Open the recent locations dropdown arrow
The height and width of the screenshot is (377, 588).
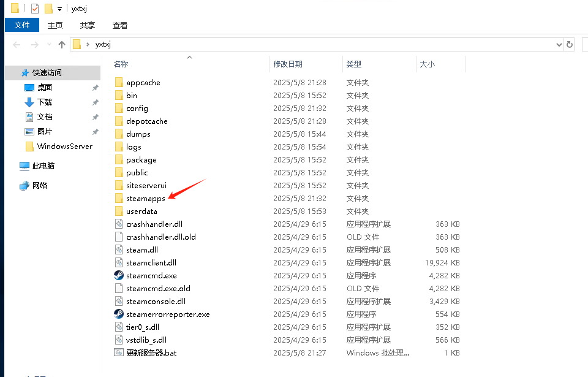[x=49, y=44]
